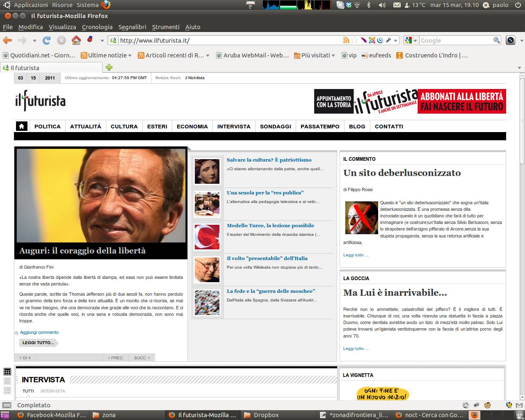The image size is (525, 420).
Task: Open the toolbar overflow arrow beside the camera icon
Action: point(521,41)
